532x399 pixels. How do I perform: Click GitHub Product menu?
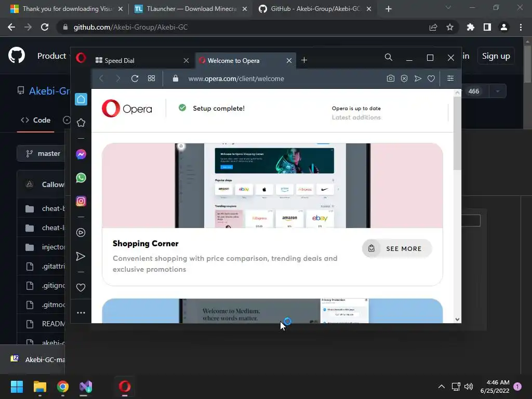[51, 56]
